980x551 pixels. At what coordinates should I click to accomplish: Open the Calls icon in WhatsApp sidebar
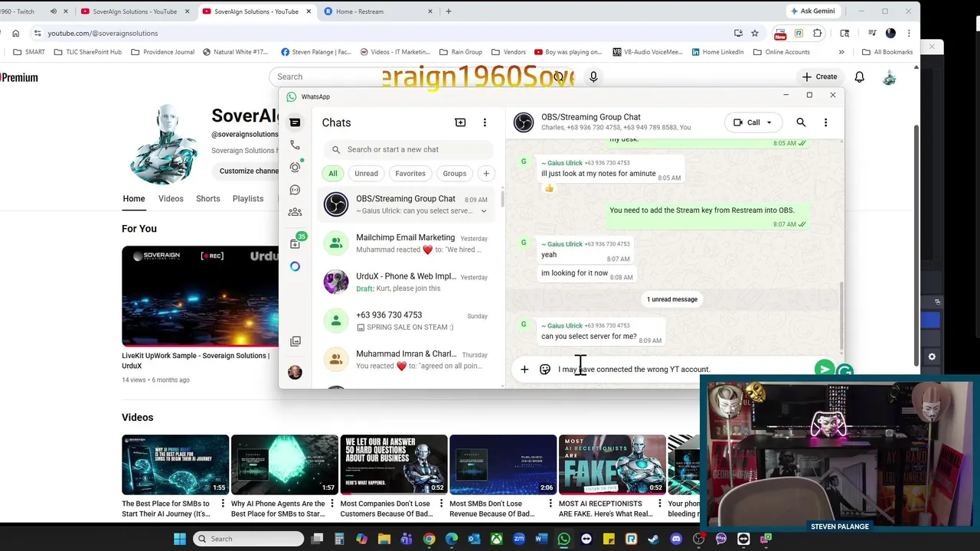[x=295, y=145]
